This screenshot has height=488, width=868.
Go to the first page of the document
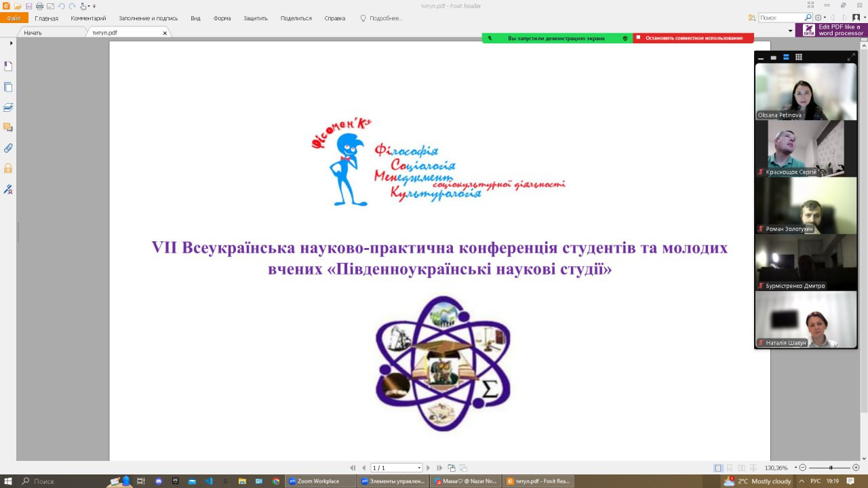(353, 468)
